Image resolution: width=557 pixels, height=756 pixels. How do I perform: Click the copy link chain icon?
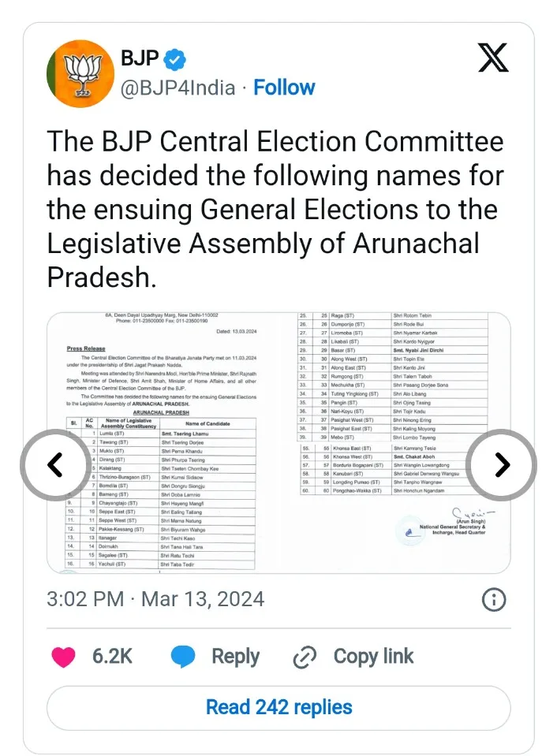(304, 656)
